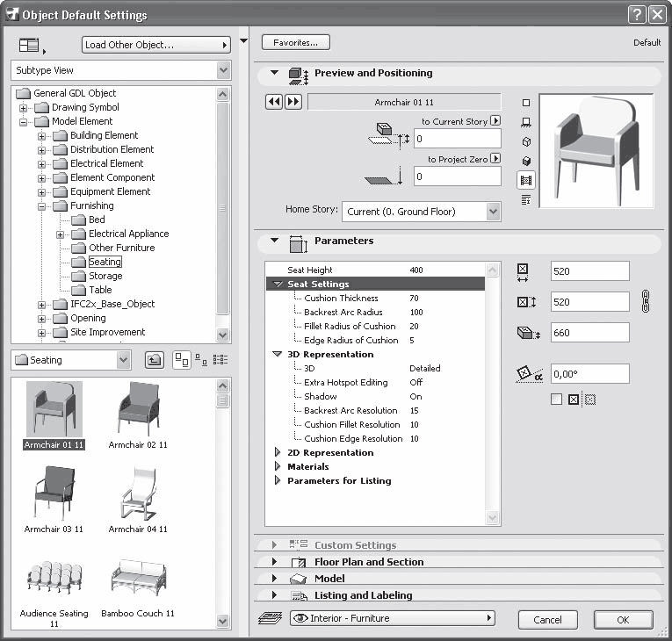Click the help question mark button
The image size is (672, 641).
637,15
